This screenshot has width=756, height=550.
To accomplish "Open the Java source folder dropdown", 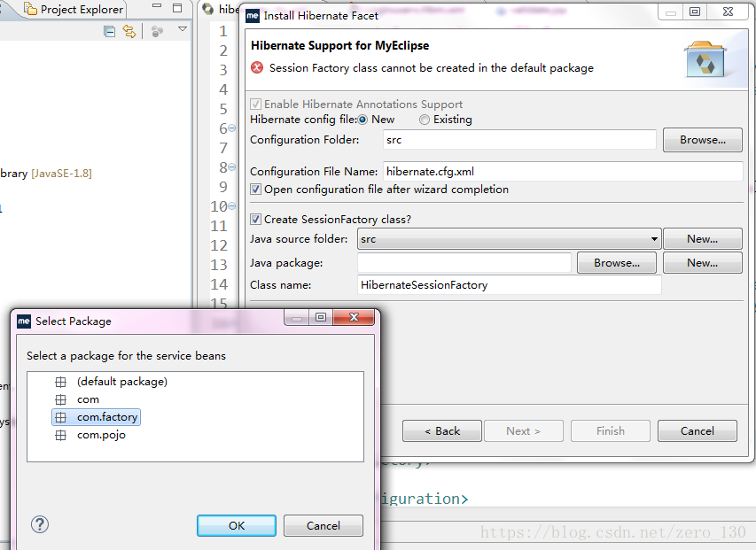I will pyautogui.click(x=509, y=239).
